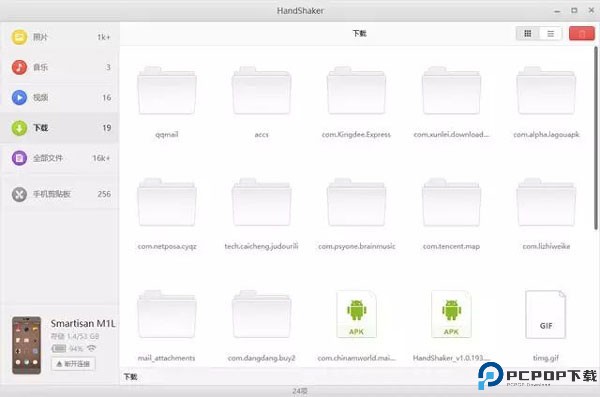Image resolution: width=600 pixels, height=397 pixels.
Task: Open the blue Videos category icon
Action: pyautogui.click(x=19, y=97)
